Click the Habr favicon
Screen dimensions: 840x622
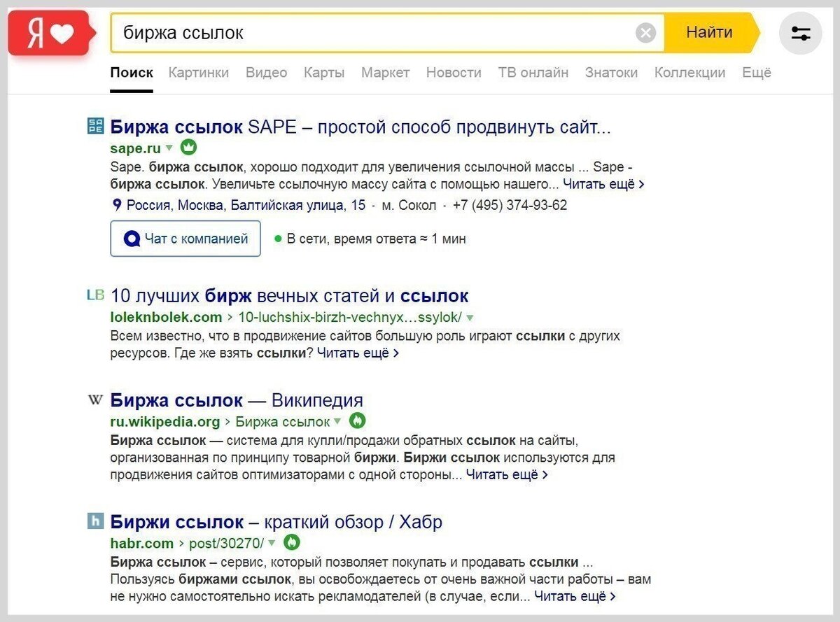point(95,521)
